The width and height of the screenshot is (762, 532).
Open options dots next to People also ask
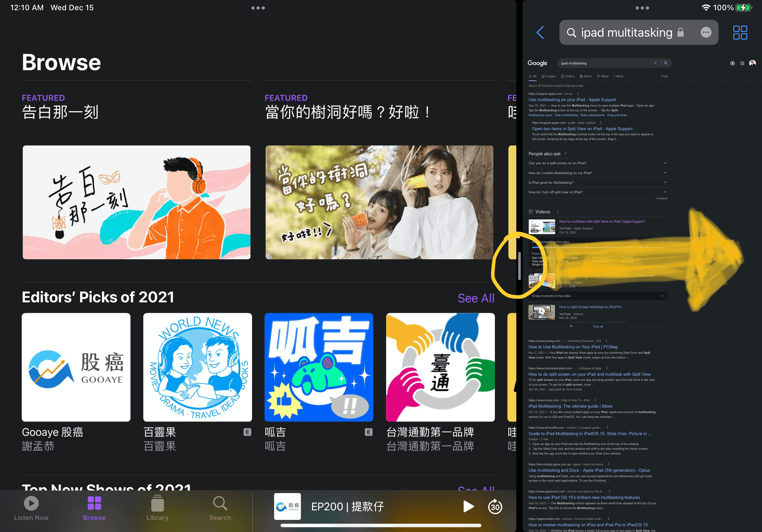click(x=565, y=153)
